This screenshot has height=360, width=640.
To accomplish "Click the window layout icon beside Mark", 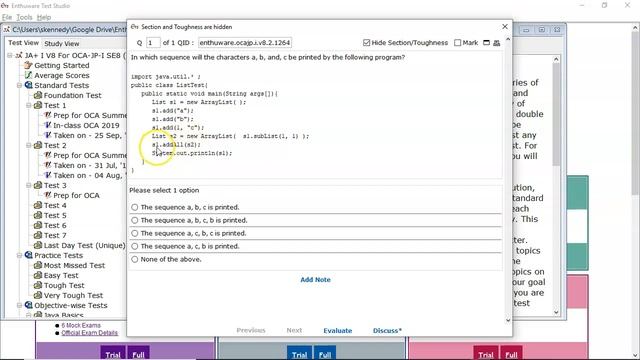I will (x=486, y=42).
